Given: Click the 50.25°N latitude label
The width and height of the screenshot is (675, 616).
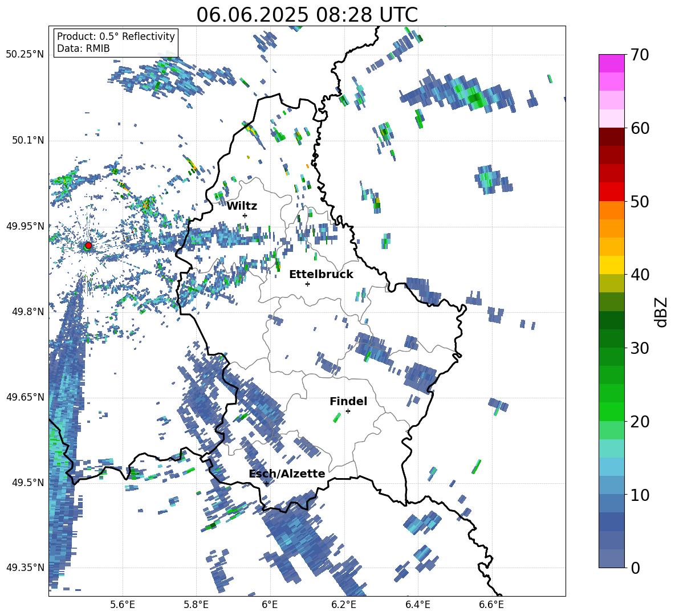Looking at the screenshot, I should 25,54.
